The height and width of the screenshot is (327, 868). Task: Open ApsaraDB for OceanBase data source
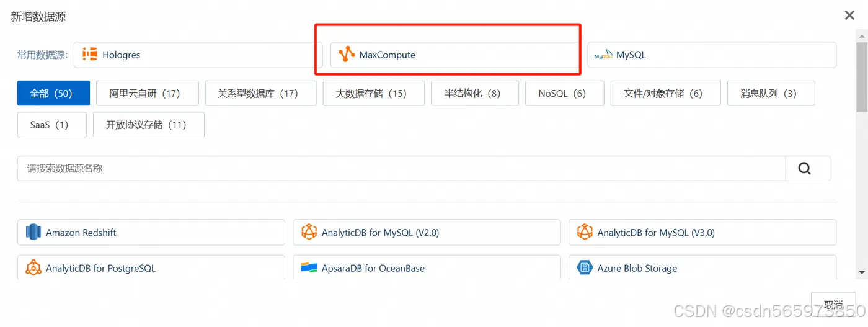point(427,267)
